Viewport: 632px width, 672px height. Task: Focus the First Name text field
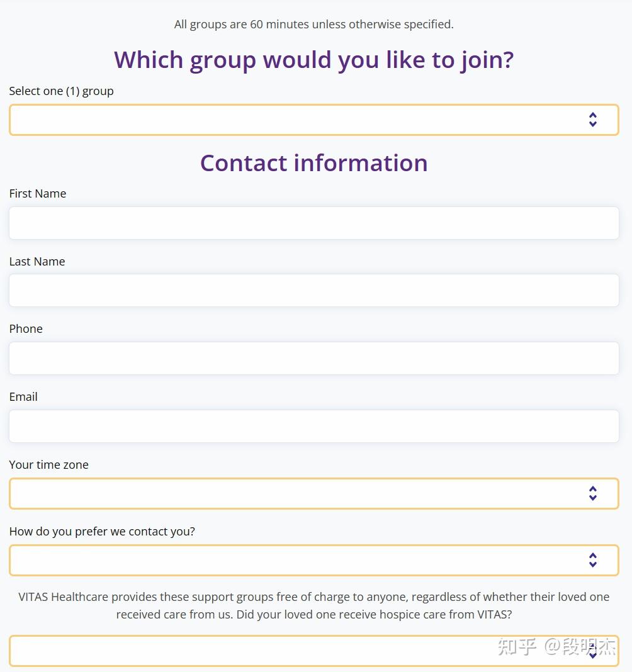tap(313, 223)
